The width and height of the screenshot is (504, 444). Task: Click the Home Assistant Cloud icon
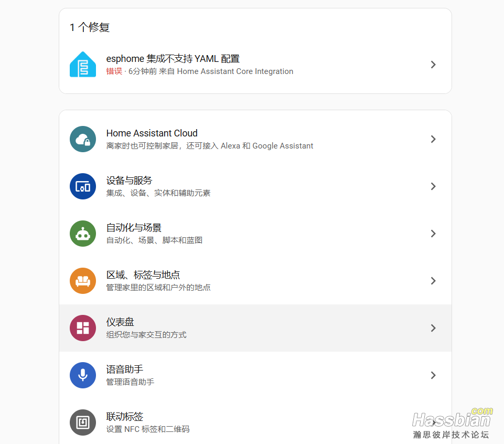coord(83,139)
